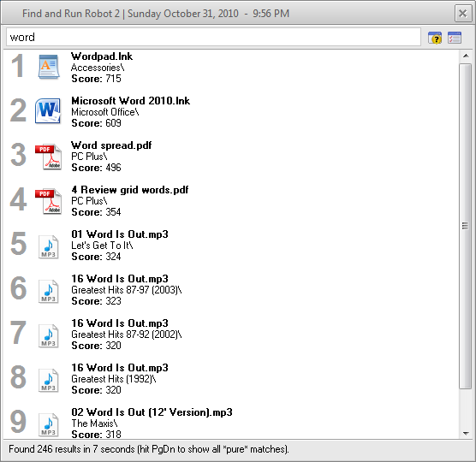The height and width of the screenshot is (462, 476).
Task: Click 'Score: 318' text
Action: (96, 435)
